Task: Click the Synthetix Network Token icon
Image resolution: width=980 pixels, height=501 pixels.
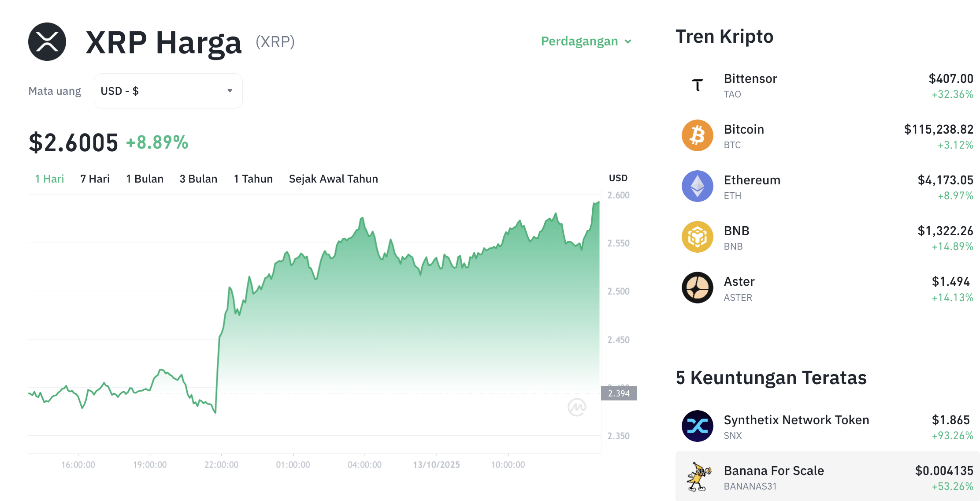Action: 697,426
